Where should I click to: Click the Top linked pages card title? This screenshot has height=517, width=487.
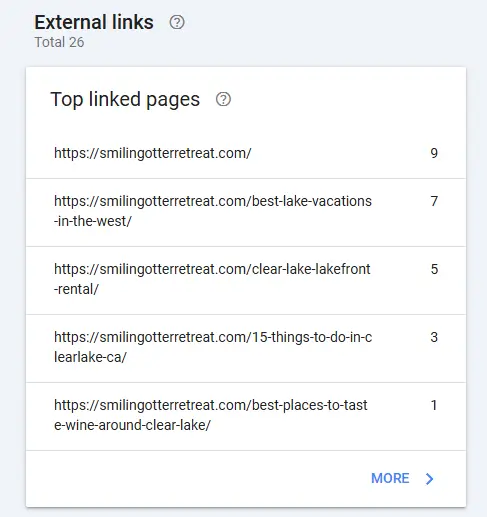click(x=125, y=99)
